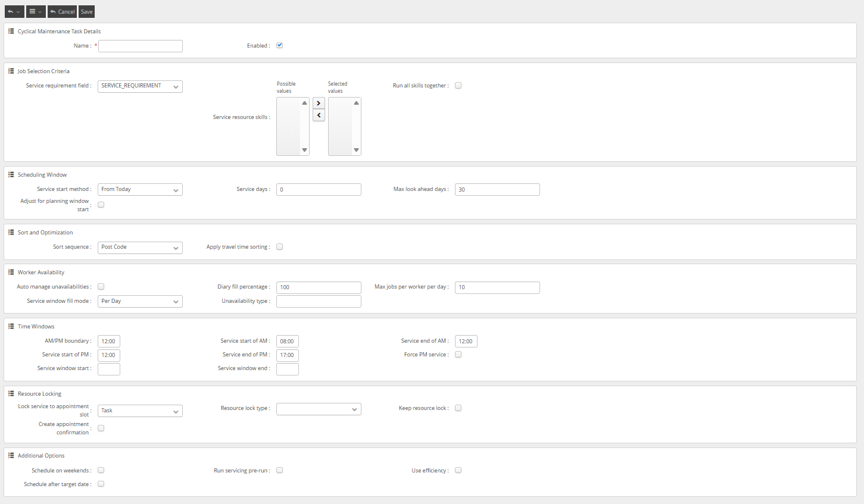Click the Time Windows section list icon
Screen dimensions: 864x504
pyautogui.click(x=11, y=327)
